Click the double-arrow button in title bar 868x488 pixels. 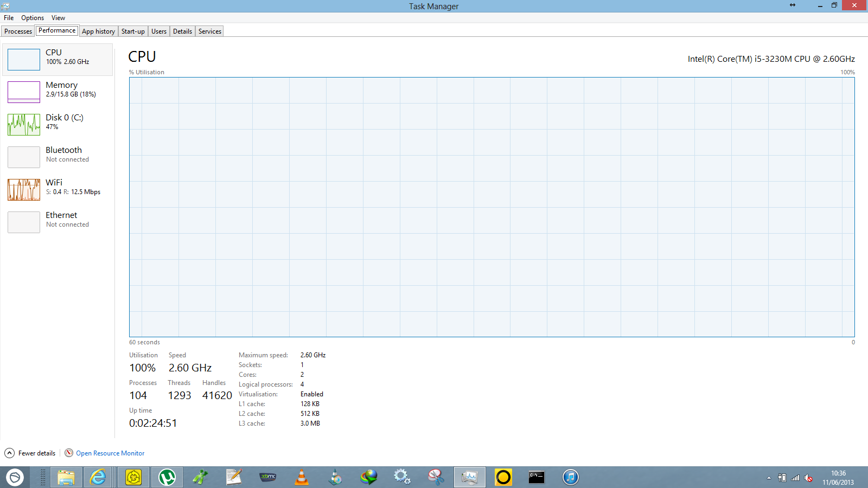click(793, 5)
